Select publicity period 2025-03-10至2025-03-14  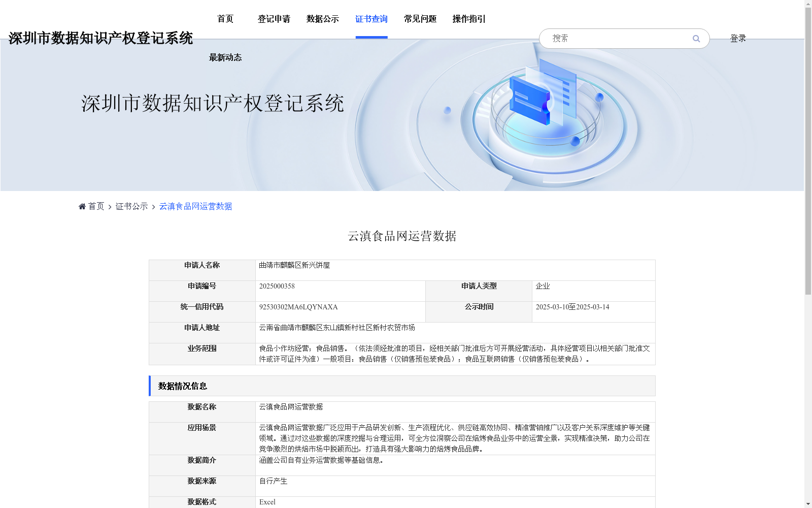[x=572, y=307]
